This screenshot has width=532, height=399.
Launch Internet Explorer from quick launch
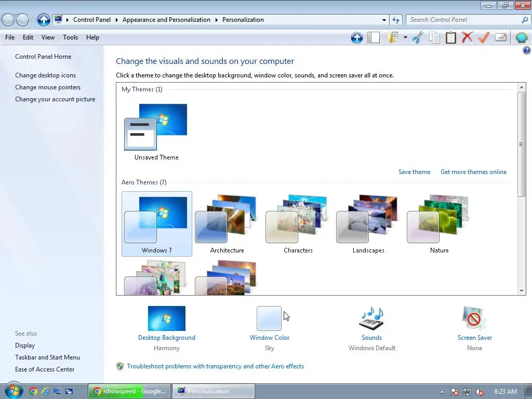pos(46,392)
